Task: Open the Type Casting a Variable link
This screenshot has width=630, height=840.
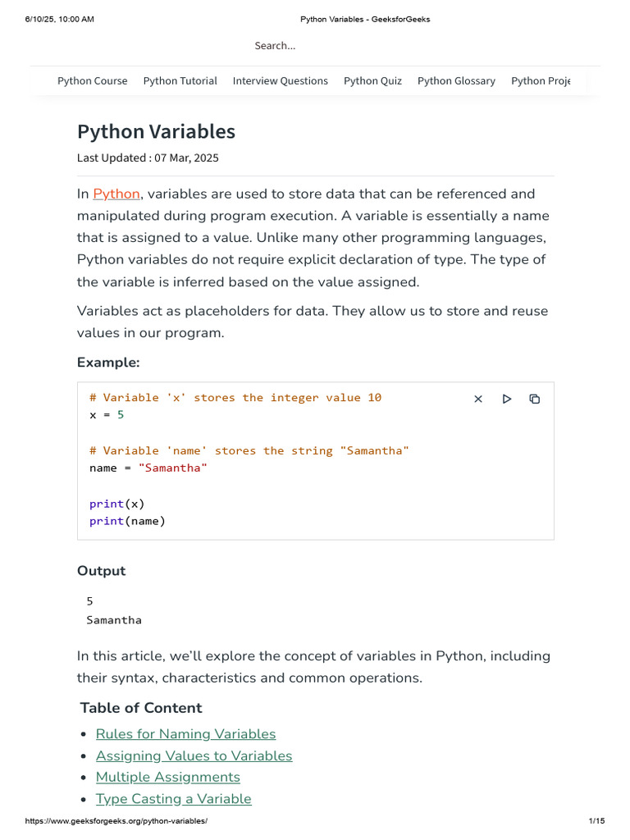Action: point(174,798)
